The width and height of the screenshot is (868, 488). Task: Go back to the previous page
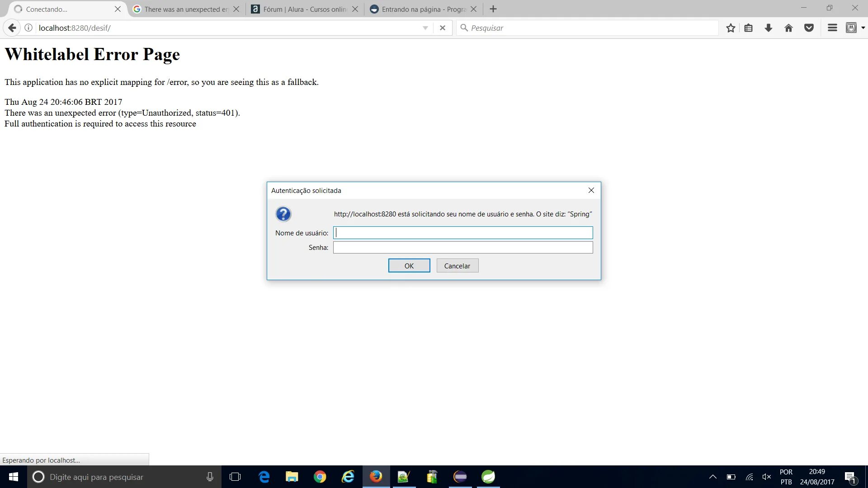click(12, 28)
